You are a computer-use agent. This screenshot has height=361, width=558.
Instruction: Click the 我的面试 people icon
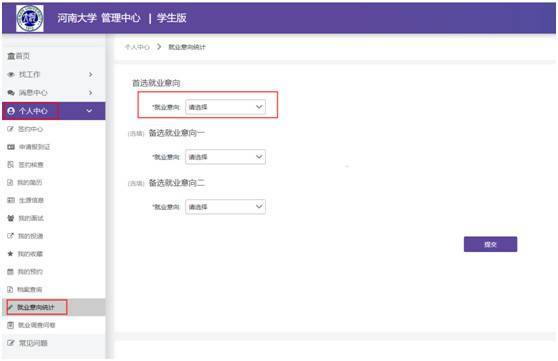[11, 218]
